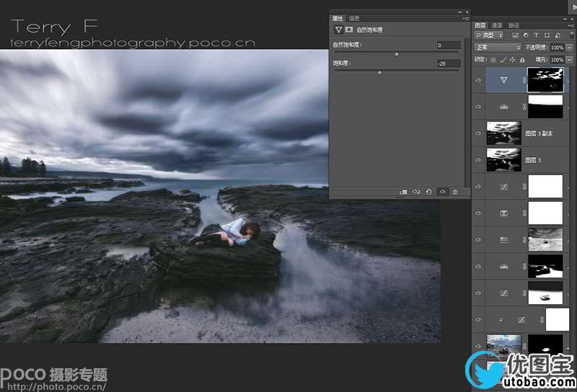
Task: Enable the shape layer filter icon
Action: tap(547, 35)
